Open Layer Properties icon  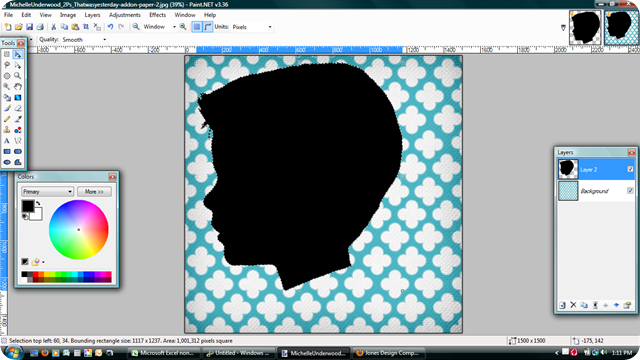coord(627,305)
